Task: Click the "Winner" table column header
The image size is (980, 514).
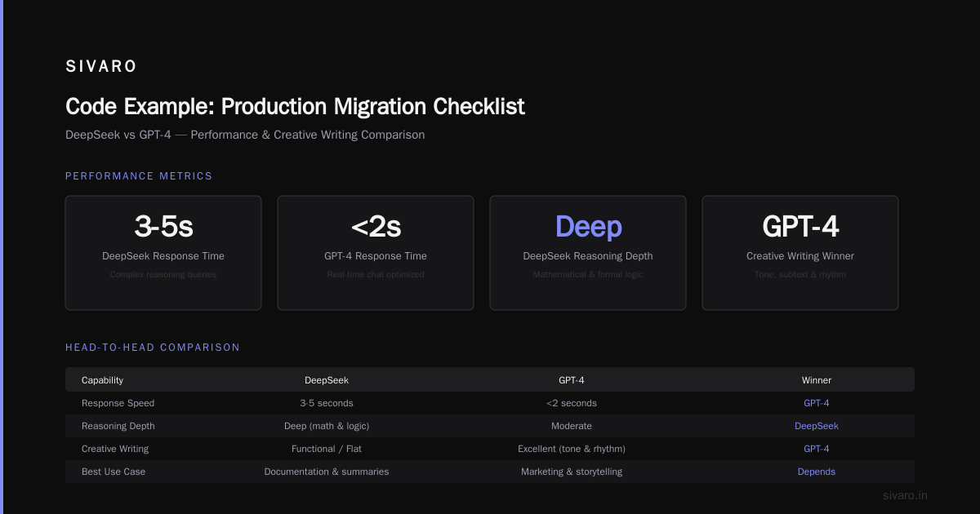Action: coord(817,380)
